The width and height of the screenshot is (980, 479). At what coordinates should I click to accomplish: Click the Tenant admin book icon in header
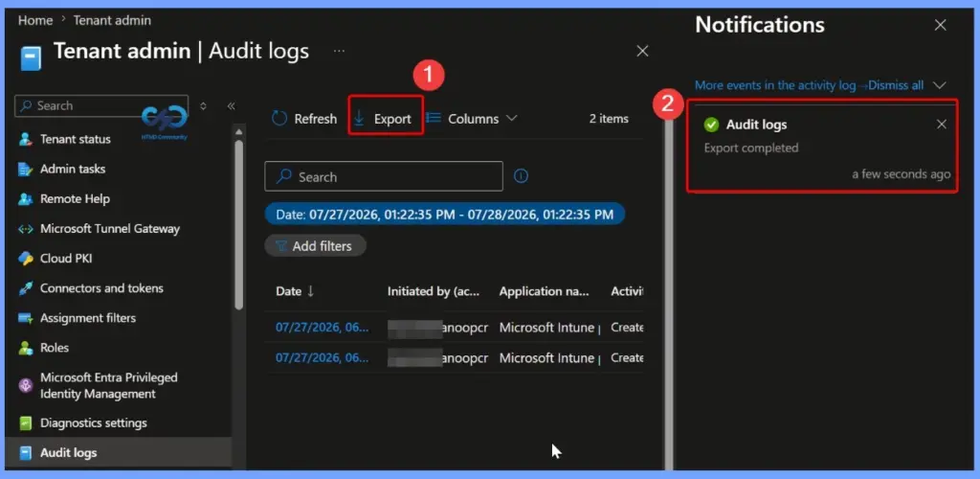31,57
